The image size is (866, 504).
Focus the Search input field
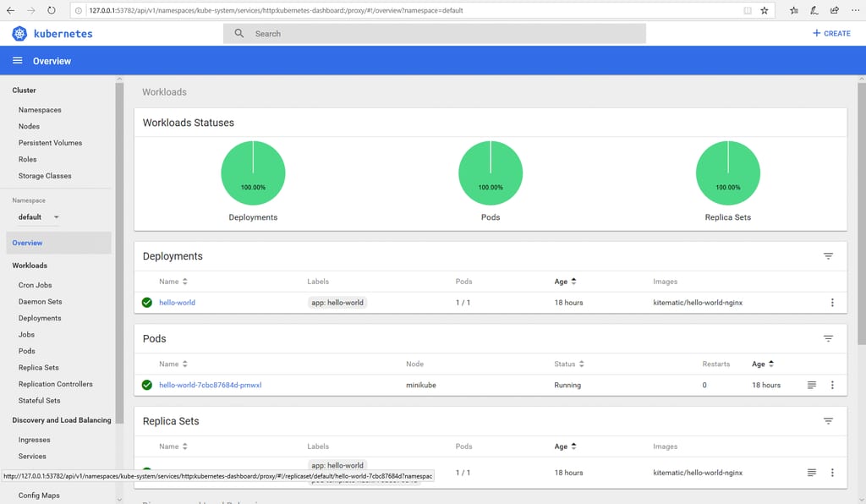[x=435, y=34]
